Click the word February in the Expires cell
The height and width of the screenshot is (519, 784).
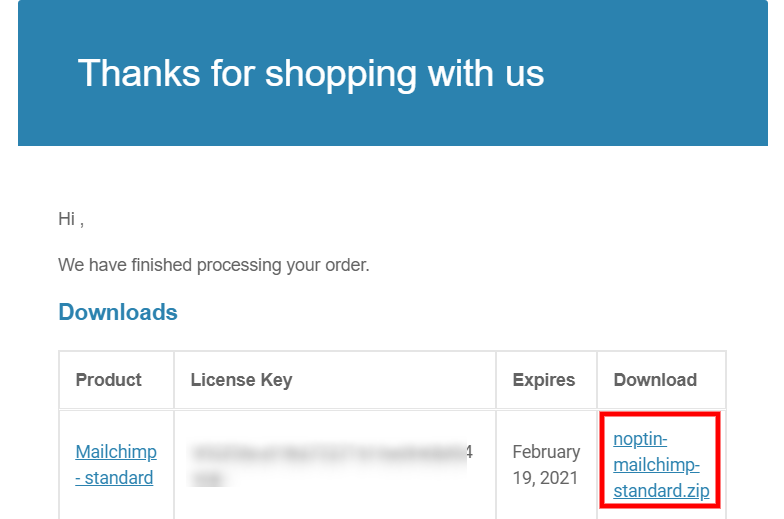[546, 452]
